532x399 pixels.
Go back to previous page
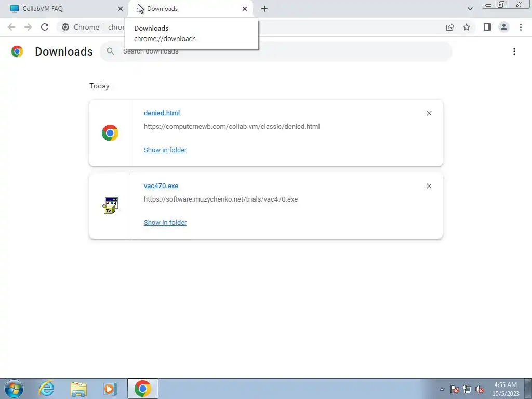click(11, 27)
